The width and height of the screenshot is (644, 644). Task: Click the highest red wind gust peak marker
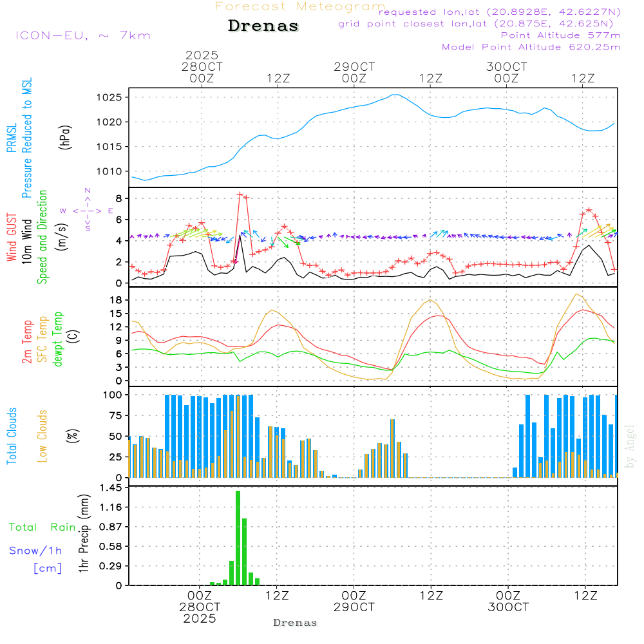coord(240,194)
